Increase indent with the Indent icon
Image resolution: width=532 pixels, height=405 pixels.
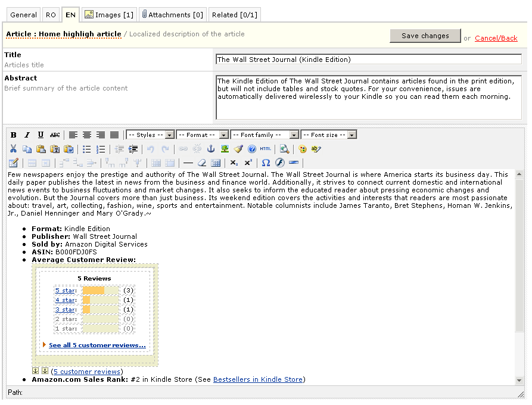[x=133, y=148]
